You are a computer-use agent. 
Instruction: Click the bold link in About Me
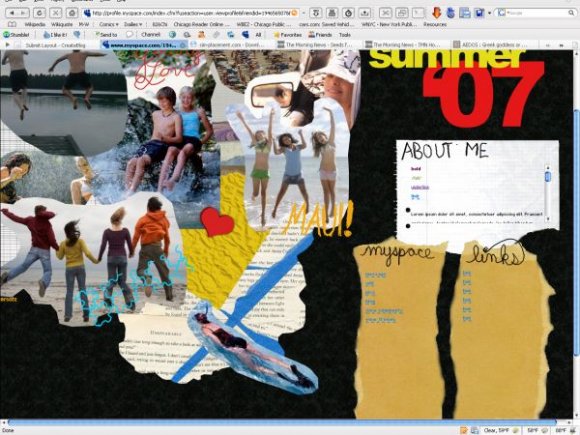[x=416, y=169]
